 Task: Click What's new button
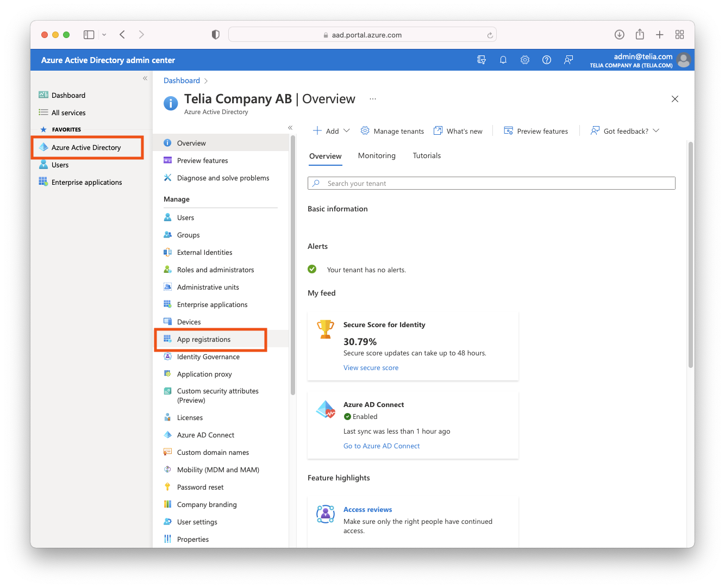(458, 131)
